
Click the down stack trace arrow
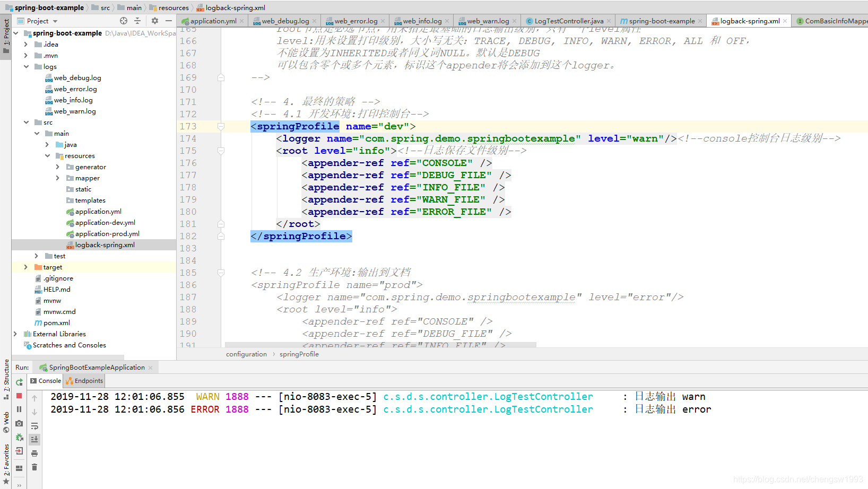coord(34,412)
